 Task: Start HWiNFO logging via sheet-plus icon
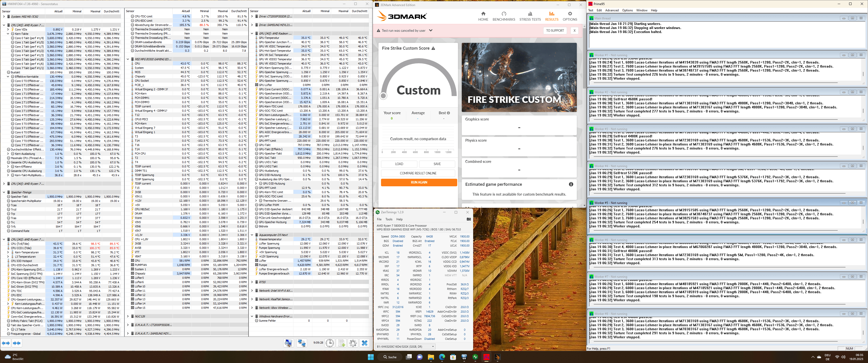click(341, 343)
